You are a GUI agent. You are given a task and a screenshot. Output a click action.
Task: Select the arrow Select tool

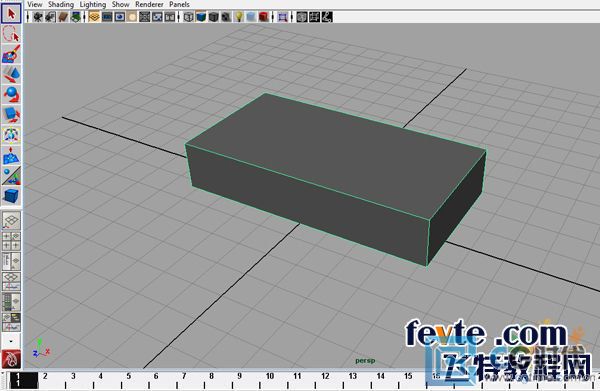point(11,14)
